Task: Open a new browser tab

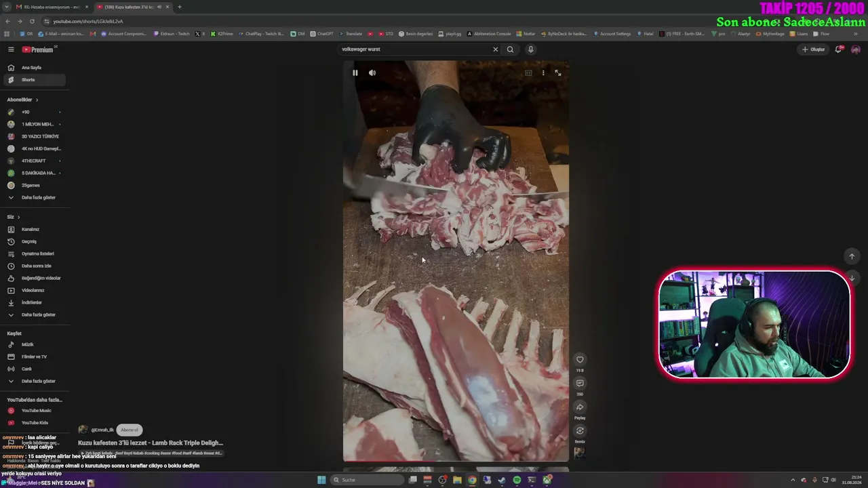Action: [x=180, y=7]
